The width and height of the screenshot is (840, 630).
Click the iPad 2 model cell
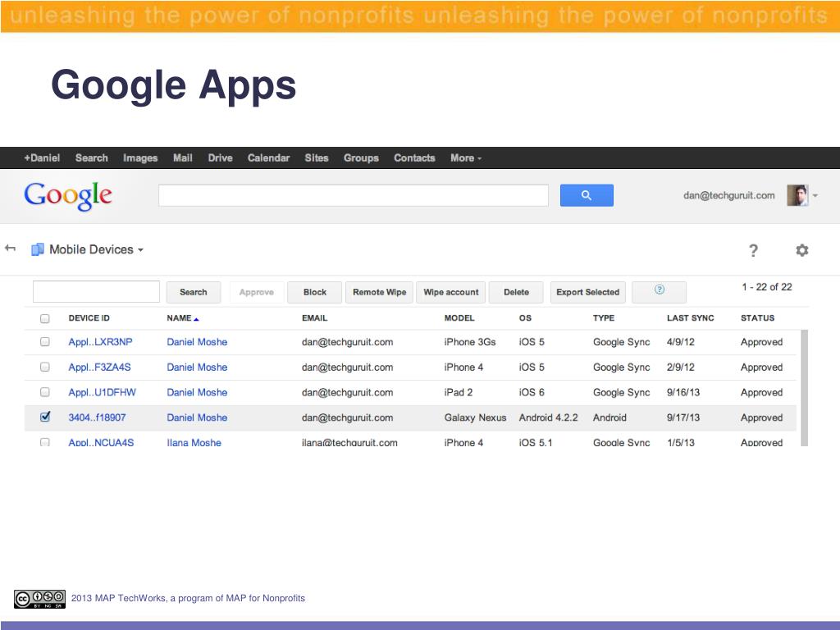pyautogui.click(x=459, y=392)
